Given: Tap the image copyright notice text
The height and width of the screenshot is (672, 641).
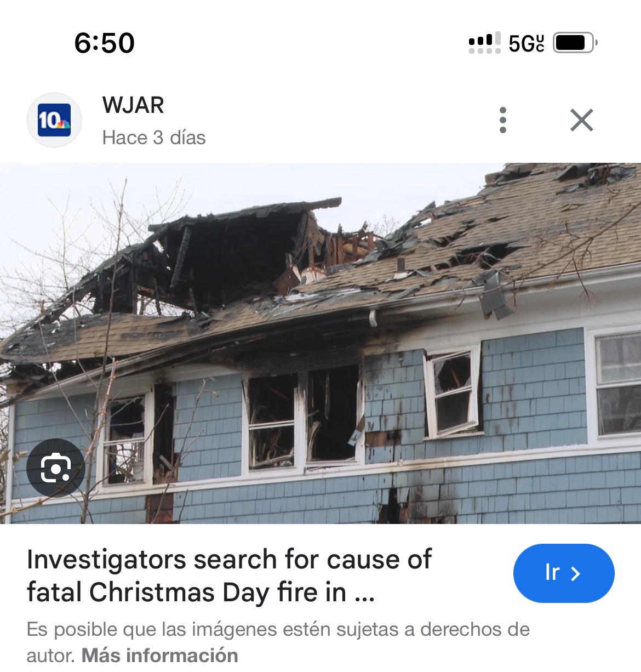Looking at the screenshot, I should coord(278,642).
